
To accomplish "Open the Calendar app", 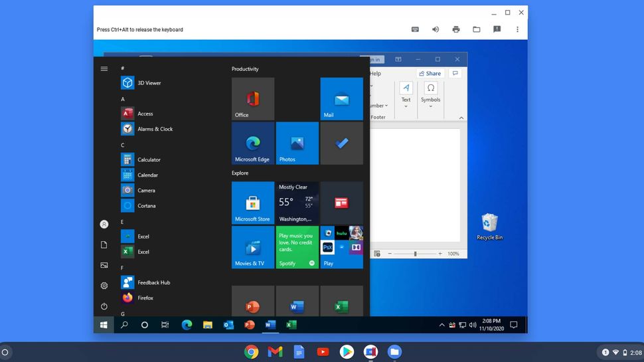I will point(139,175).
